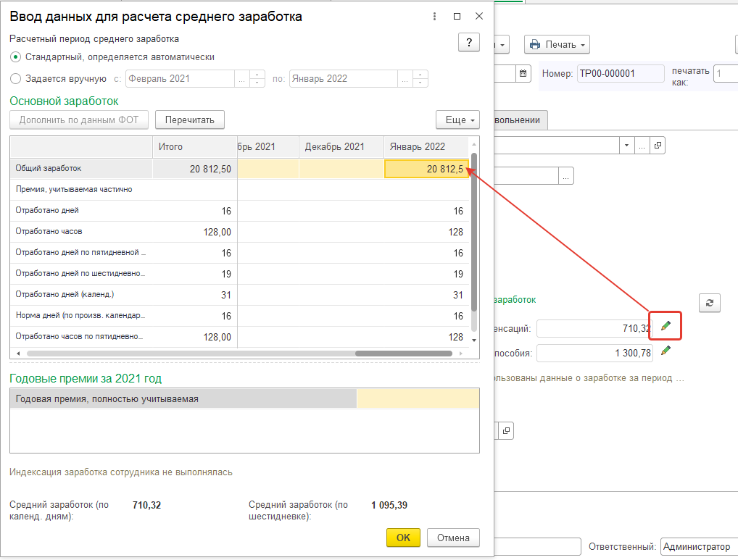Click the Общий заработок cell for Январь 2022
738x560 pixels.
coord(426,169)
